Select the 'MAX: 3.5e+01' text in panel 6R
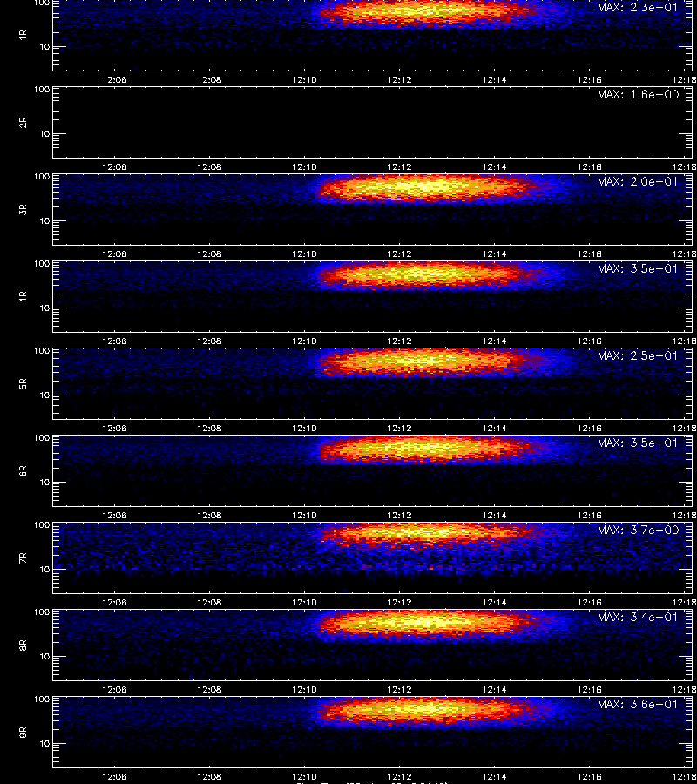This screenshot has width=697, height=784. click(638, 443)
